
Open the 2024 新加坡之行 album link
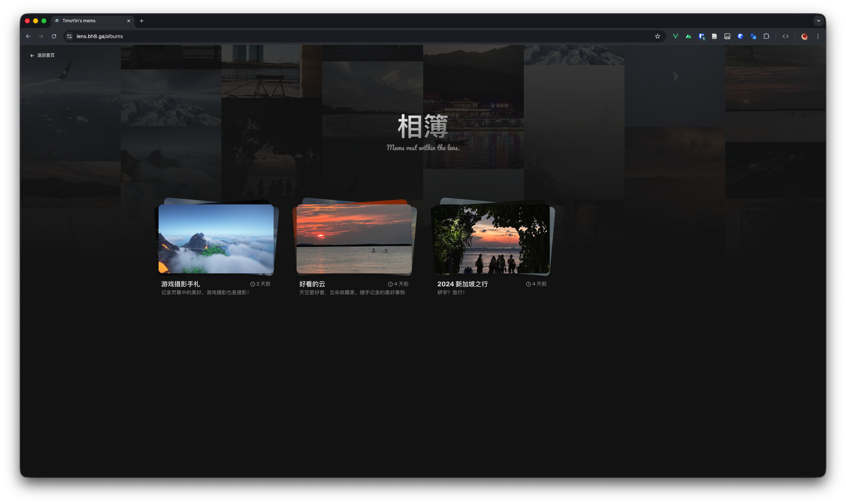462,284
